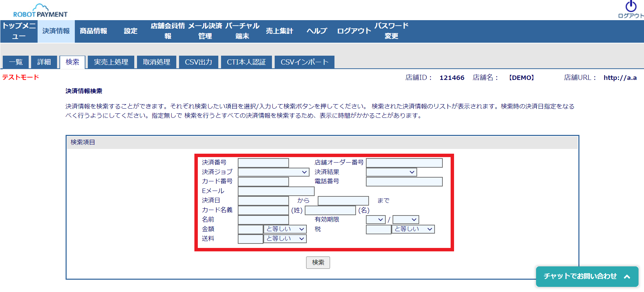Expand the chat inquiry widget chevron
Image resolution: width=644 pixels, height=292 pixels.
click(x=627, y=277)
